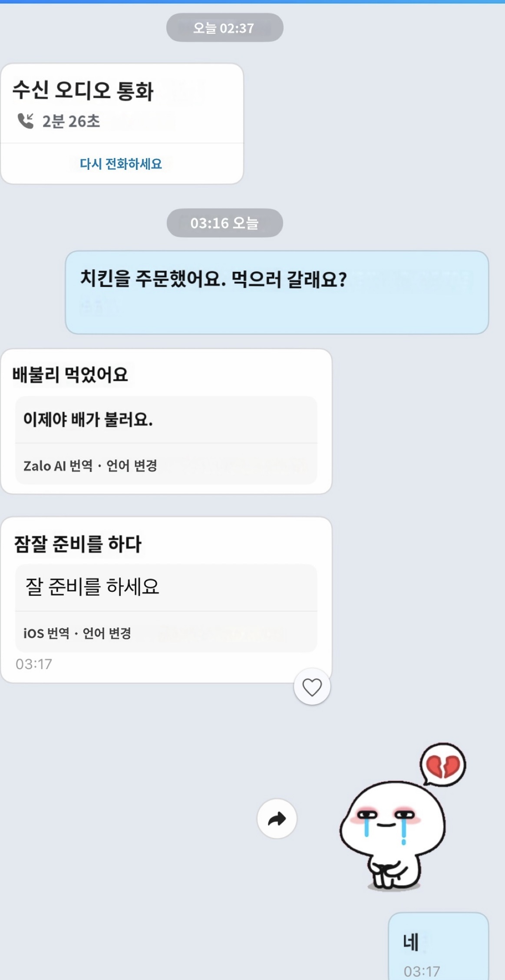
Task: Tap the '03:16 오늘' timestamp pill
Action: [x=224, y=223]
